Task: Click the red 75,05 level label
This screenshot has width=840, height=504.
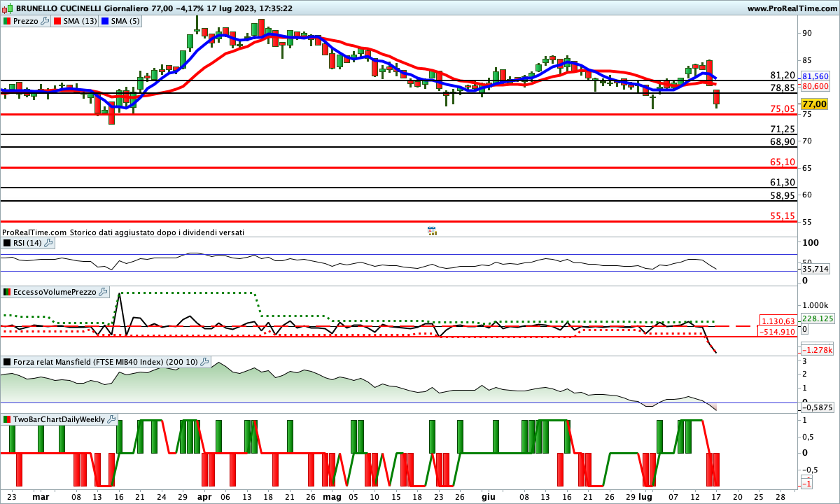Action: click(x=782, y=108)
